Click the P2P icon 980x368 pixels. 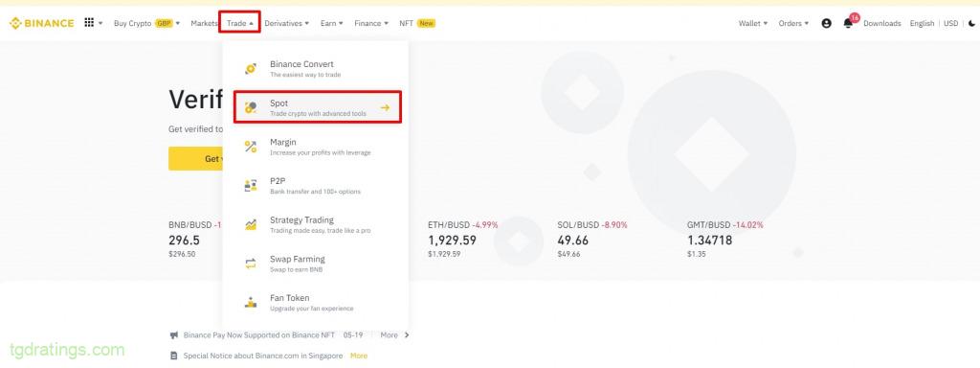pyautogui.click(x=251, y=185)
